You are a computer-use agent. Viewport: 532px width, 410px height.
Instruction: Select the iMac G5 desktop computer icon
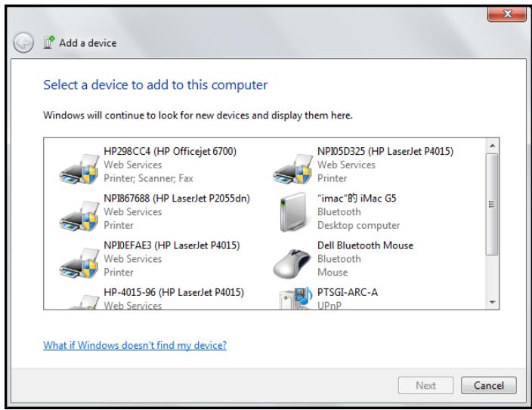click(292, 212)
